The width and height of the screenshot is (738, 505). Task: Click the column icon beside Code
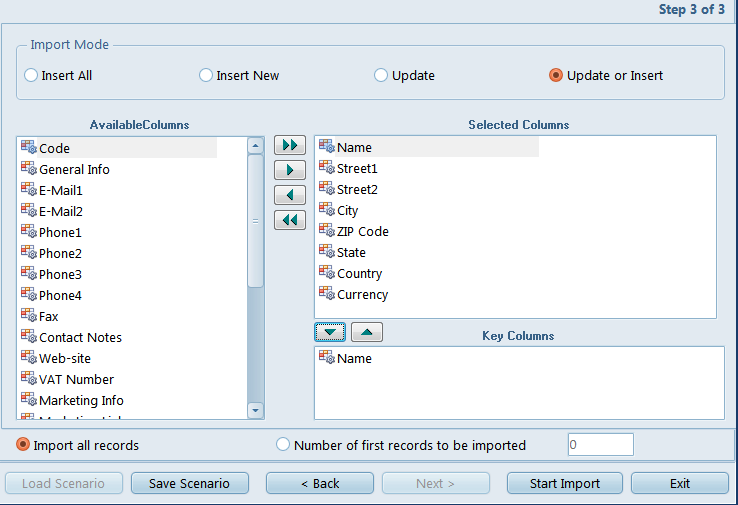click(x=29, y=147)
